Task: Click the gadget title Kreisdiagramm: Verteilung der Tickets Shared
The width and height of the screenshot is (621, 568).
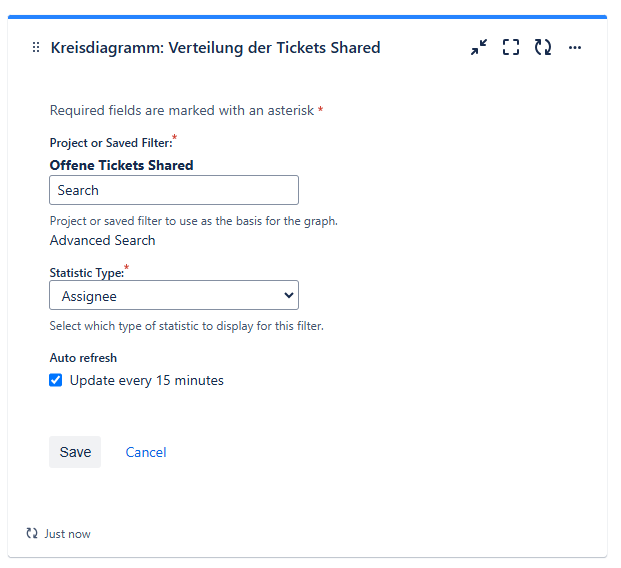Action: pos(215,48)
